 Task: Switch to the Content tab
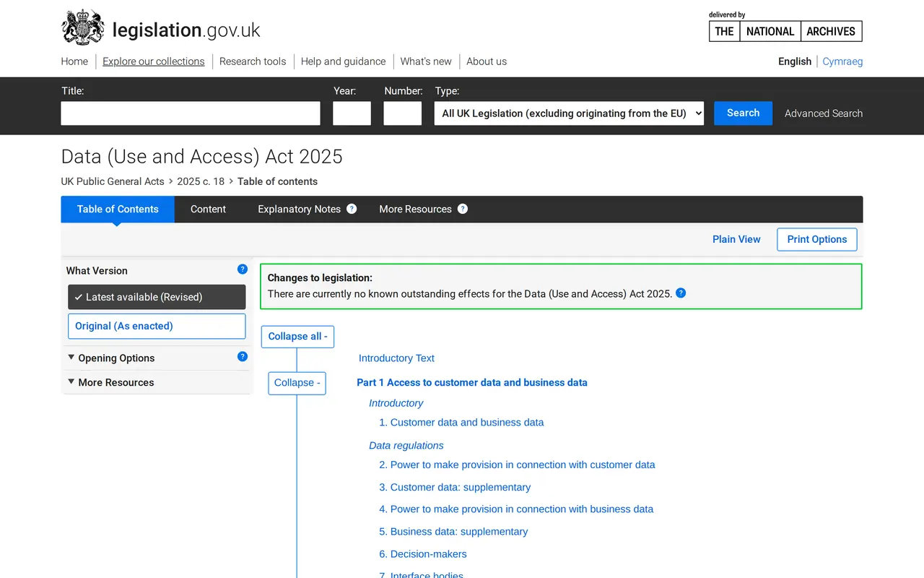pos(208,210)
